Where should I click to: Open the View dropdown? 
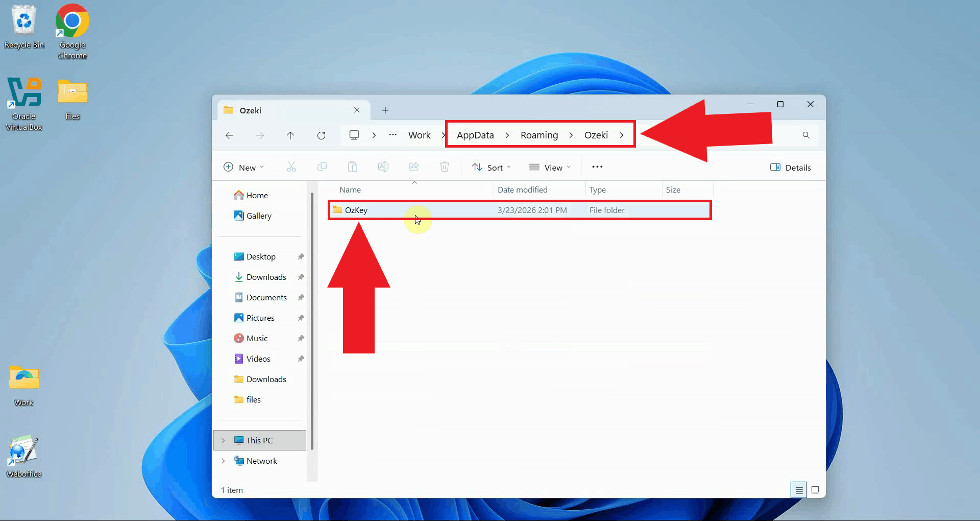click(550, 167)
